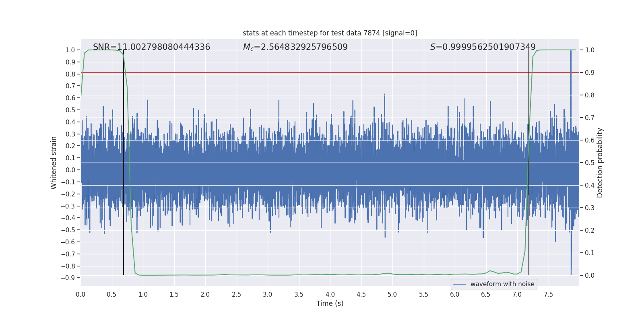
Task: Click the 4.0 tick on time axis
Action: 330,294
